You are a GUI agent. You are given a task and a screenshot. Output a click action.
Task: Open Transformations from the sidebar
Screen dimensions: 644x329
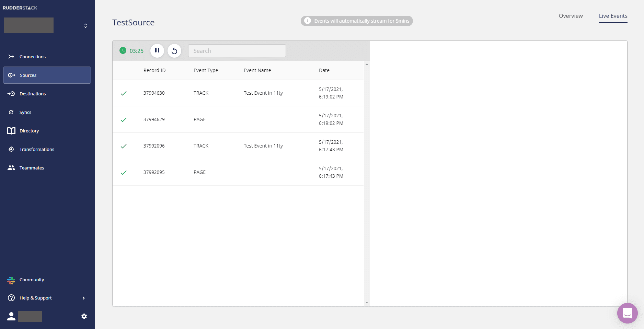pyautogui.click(x=37, y=149)
